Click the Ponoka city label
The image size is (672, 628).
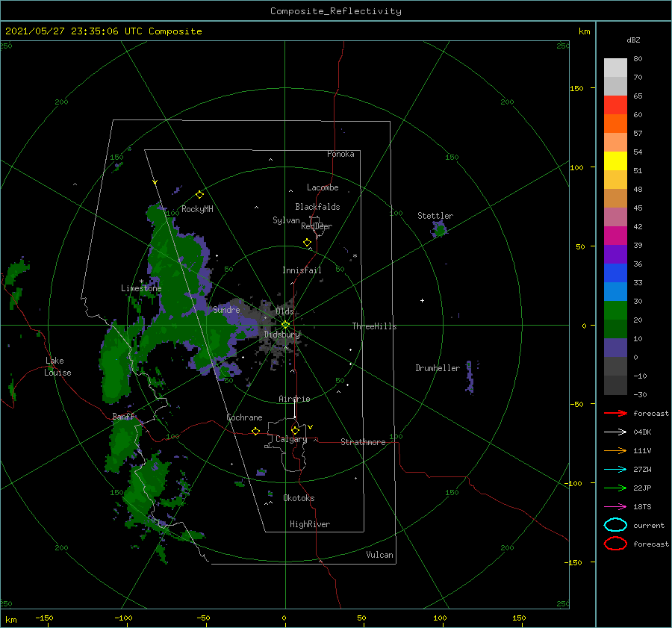point(340,154)
